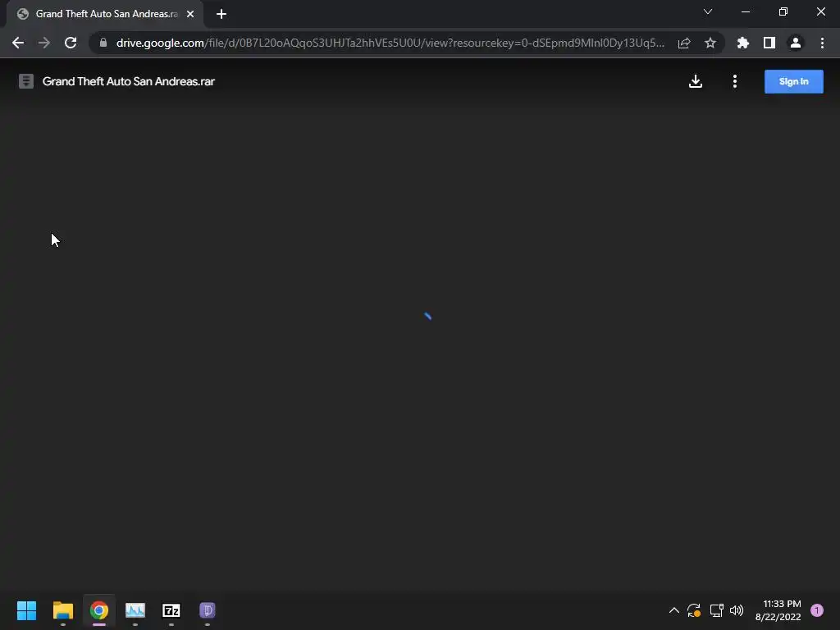Download the Grand Theft Auto San Andreas.rar file
This screenshot has width=840, height=630.
696,81
